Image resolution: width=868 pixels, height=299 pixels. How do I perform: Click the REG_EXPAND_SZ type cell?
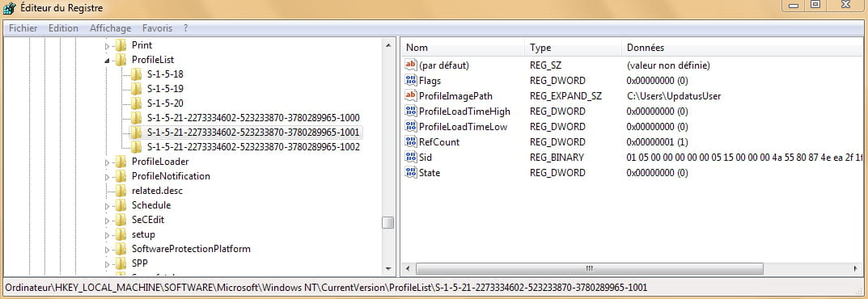tap(565, 96)
